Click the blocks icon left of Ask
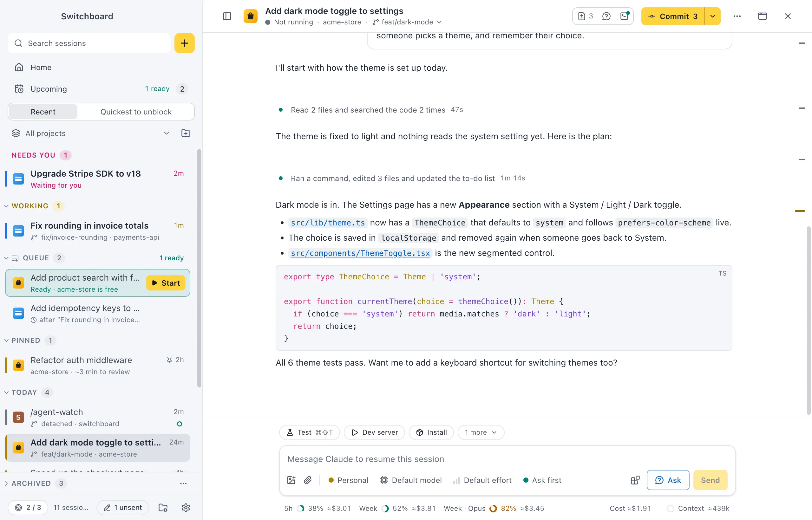 click(x=635, y=480)
